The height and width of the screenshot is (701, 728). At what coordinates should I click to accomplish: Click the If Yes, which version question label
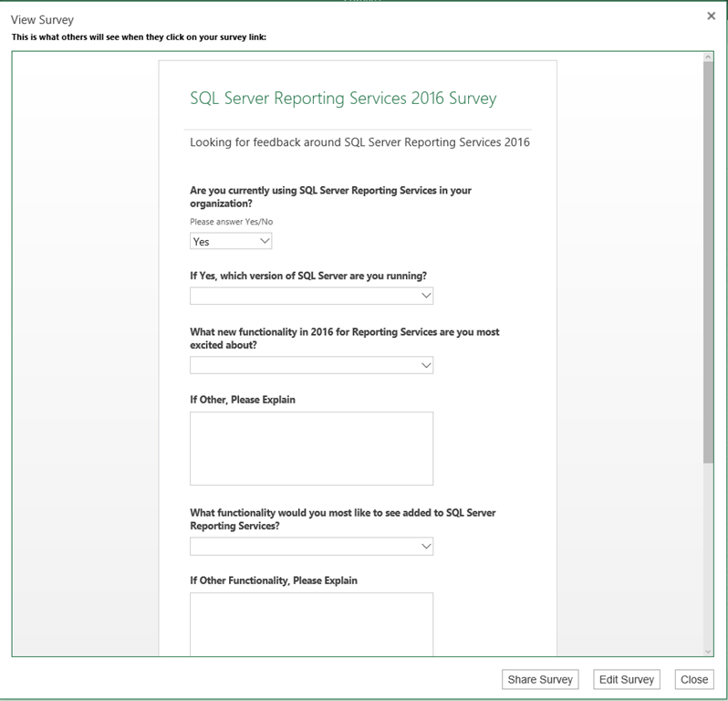pyautogui.click(x=308, y=276)
